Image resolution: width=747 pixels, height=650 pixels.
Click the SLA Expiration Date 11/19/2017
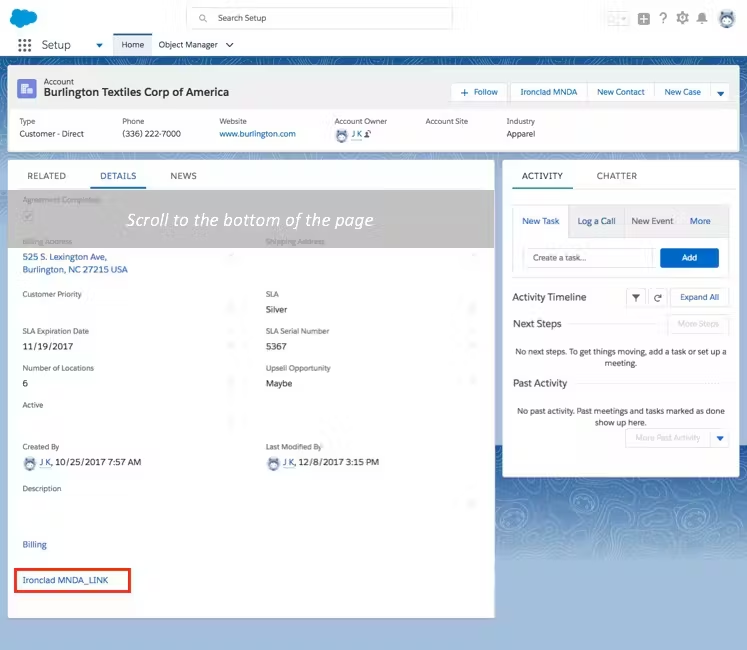pos(48,346)
